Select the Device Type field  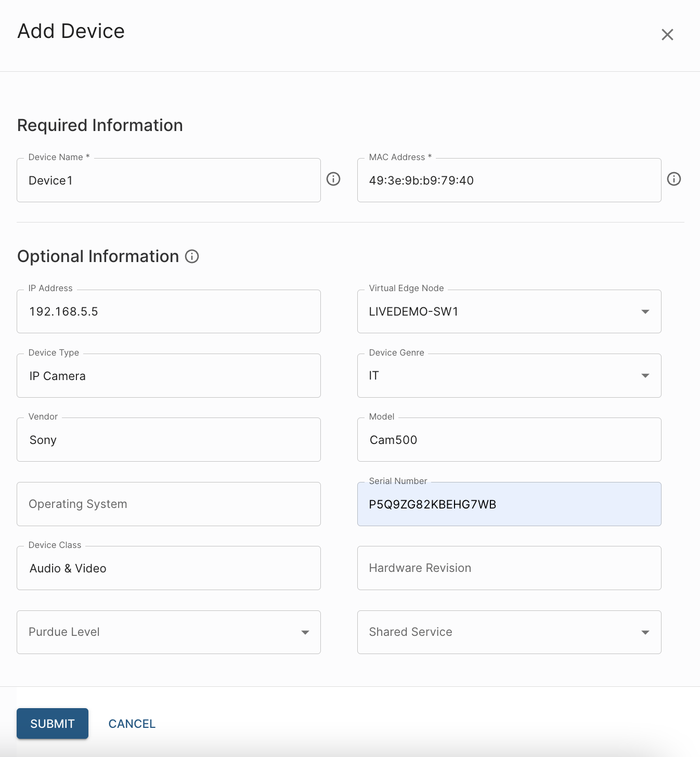(168, 376)
